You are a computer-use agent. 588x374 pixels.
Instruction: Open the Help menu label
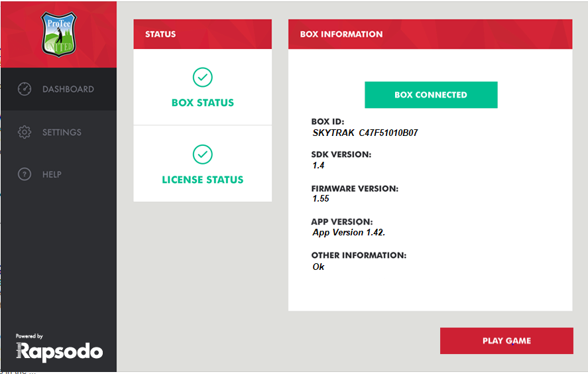pos(52,174)
